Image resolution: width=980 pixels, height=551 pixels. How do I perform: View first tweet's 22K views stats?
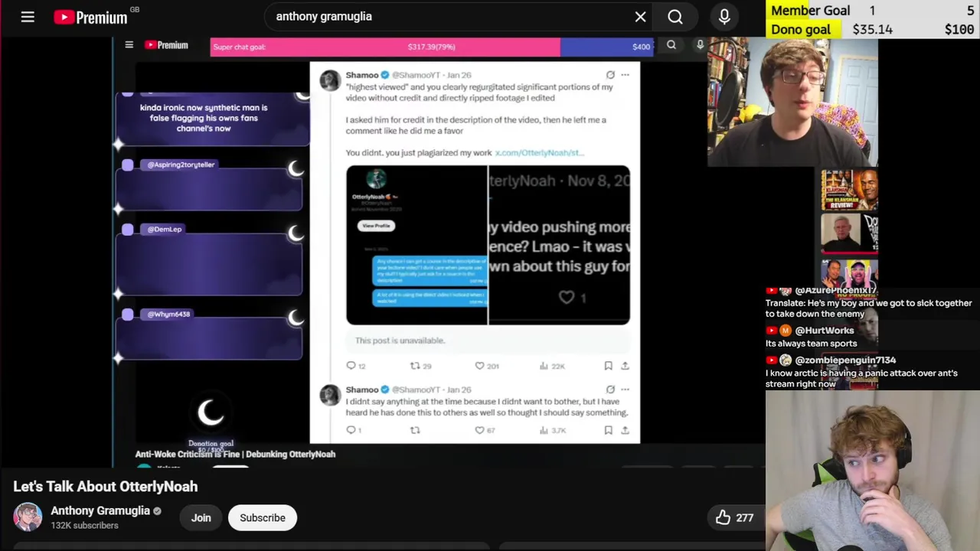pyautogui.click(x=552, y=366)
